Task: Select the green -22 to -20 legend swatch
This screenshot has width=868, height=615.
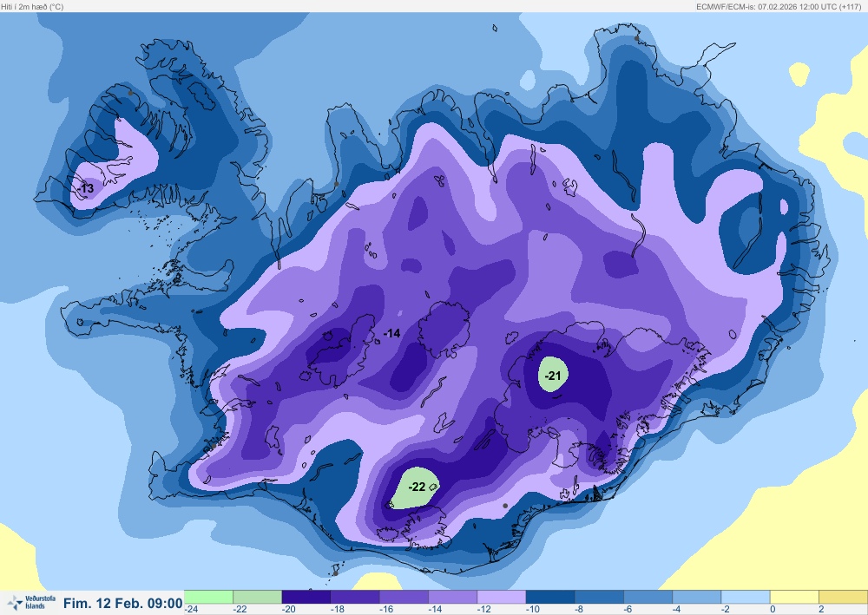Action: tap(258, 597)
